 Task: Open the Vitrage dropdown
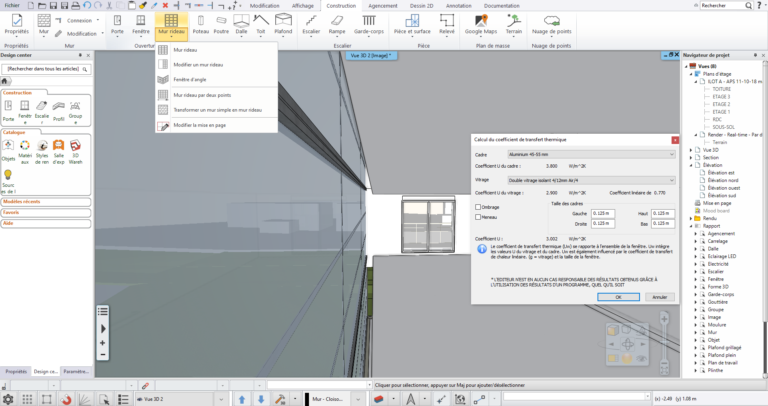(591, 180)
